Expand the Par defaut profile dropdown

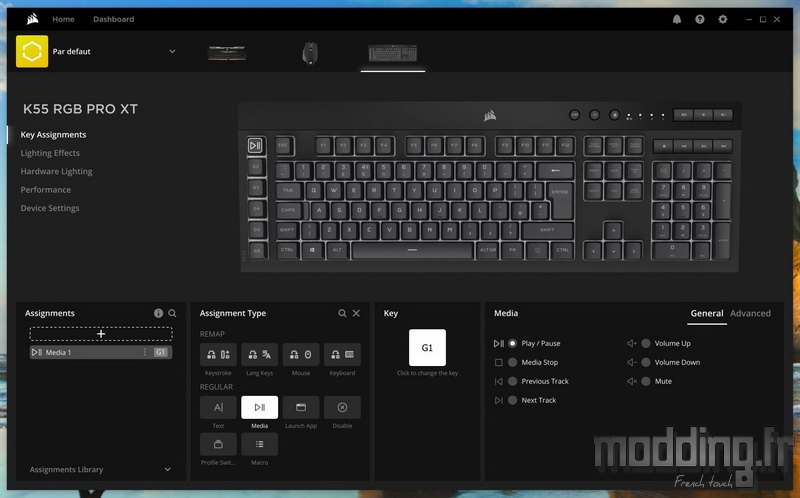coord(172,52)
